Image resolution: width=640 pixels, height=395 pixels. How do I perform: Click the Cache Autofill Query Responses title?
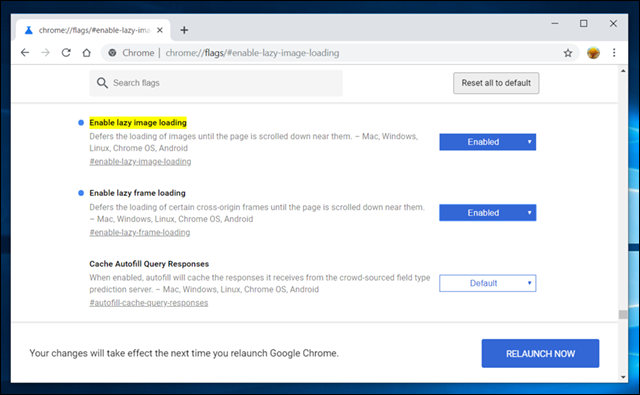tap(149, 264)
